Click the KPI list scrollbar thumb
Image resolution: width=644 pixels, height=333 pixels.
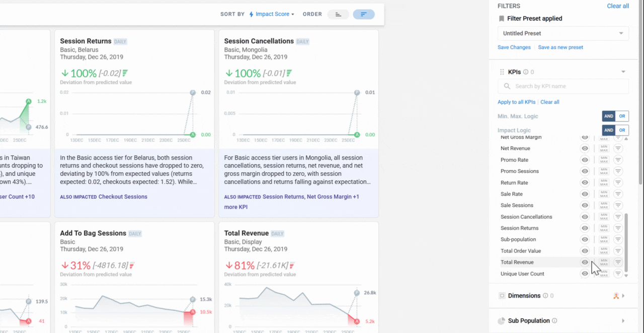point(626,243)
